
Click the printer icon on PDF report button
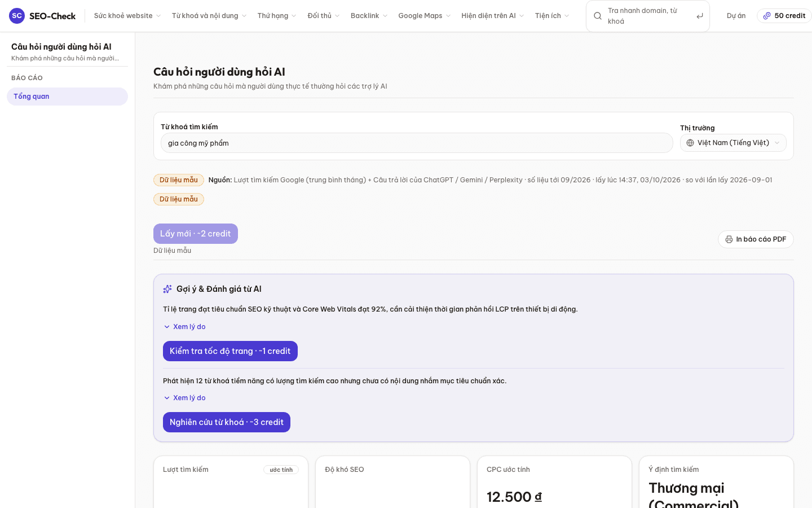click(x=729, y=239)
